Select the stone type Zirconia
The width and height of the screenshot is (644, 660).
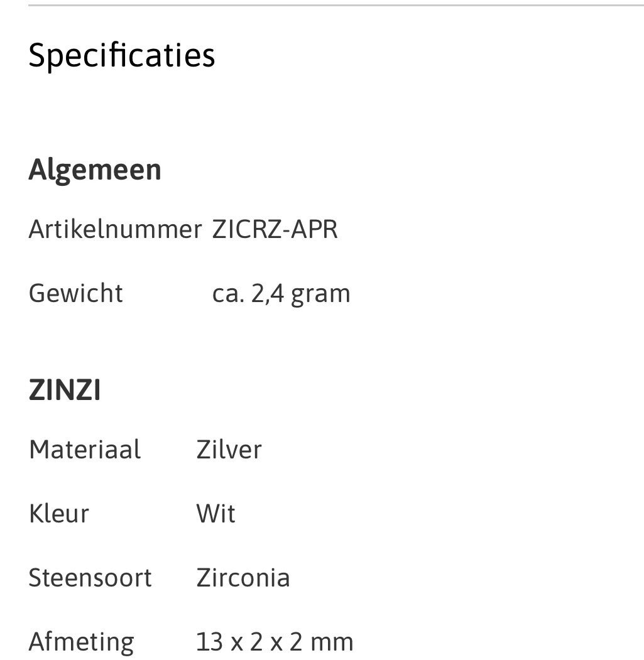(243, 578)
